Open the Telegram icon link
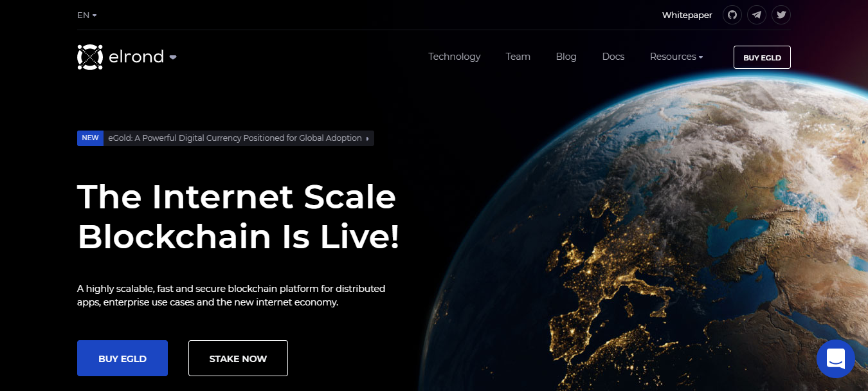 tap(757, 15)
